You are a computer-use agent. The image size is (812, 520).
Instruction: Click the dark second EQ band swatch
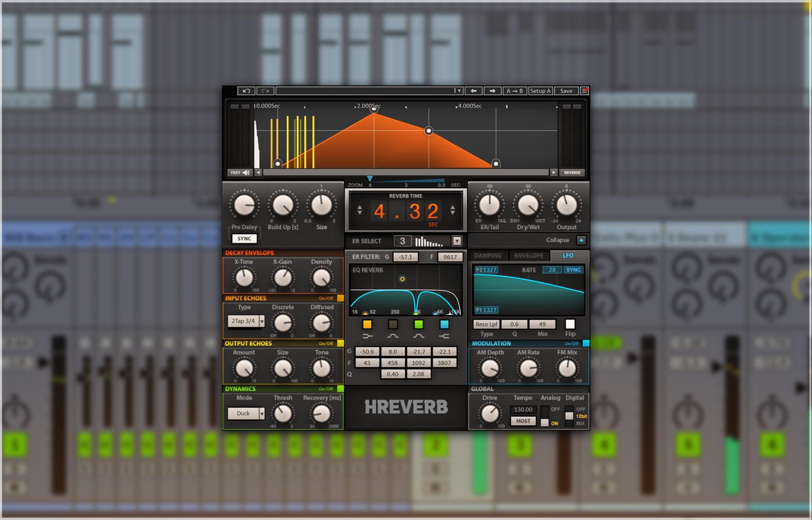point(393,325)
